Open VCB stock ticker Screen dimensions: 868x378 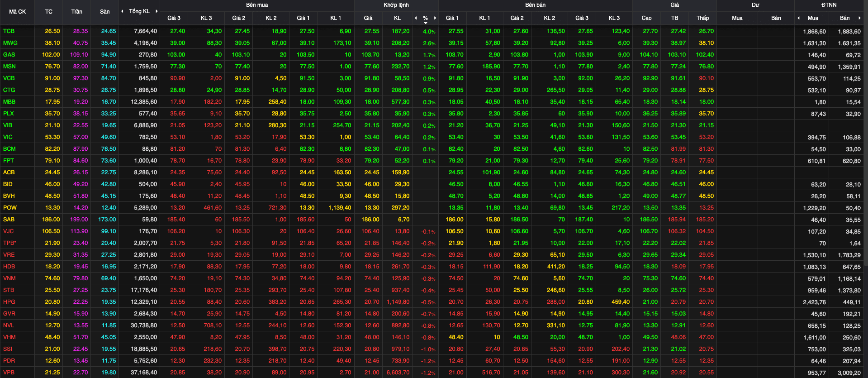click(9, 78)
